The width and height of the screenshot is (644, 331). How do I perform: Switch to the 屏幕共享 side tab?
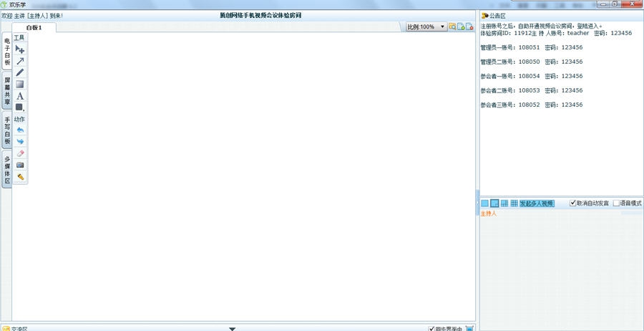(7, 90)
